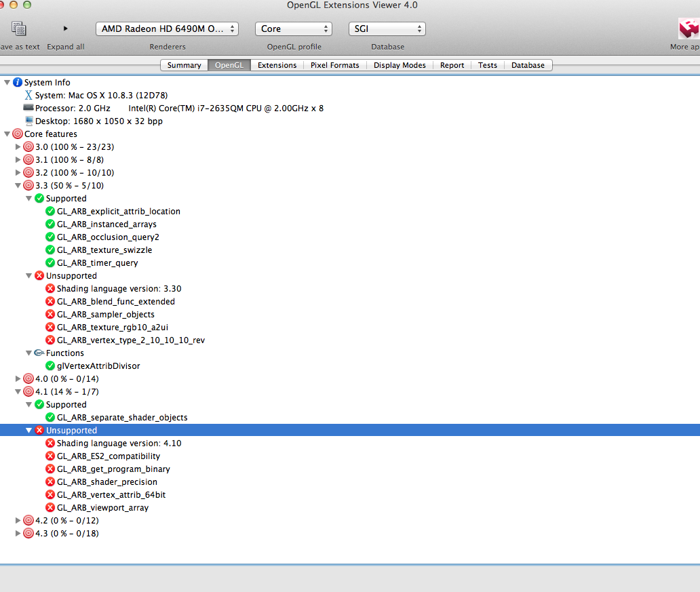Open the Database SGI dropdown
Viewport: 700px width, 592px height.
tap(387, 29)
